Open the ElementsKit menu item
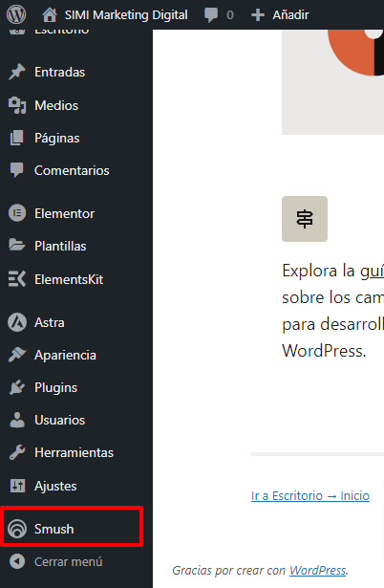The height and width of the screenshot is (588, 384). pyautogui.click(x=69, y=279)
